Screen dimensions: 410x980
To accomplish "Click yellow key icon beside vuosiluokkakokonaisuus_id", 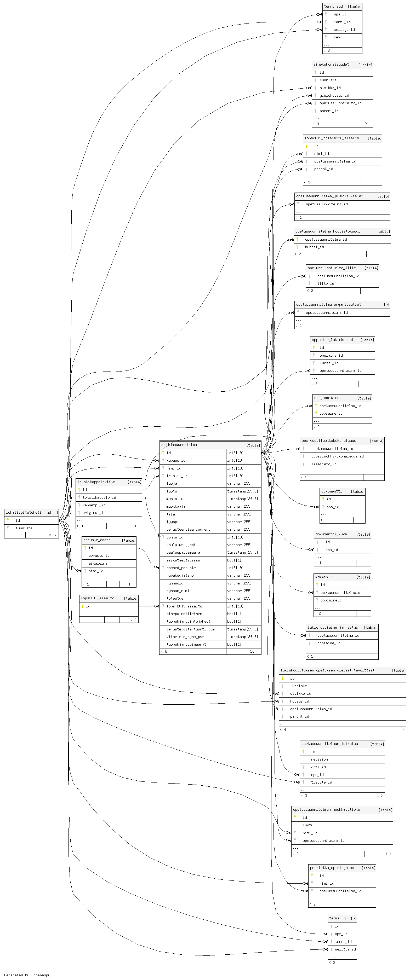I will point(303,456).
